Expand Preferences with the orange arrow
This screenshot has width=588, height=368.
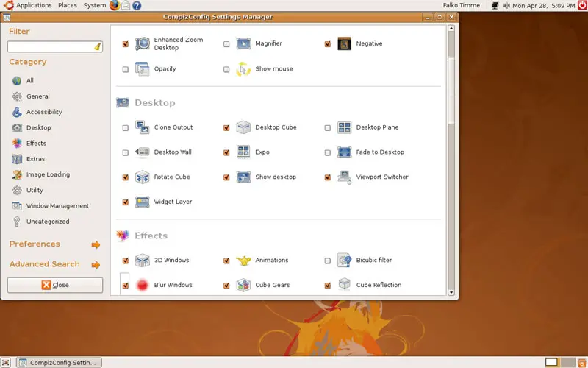[x=96, y=245]
